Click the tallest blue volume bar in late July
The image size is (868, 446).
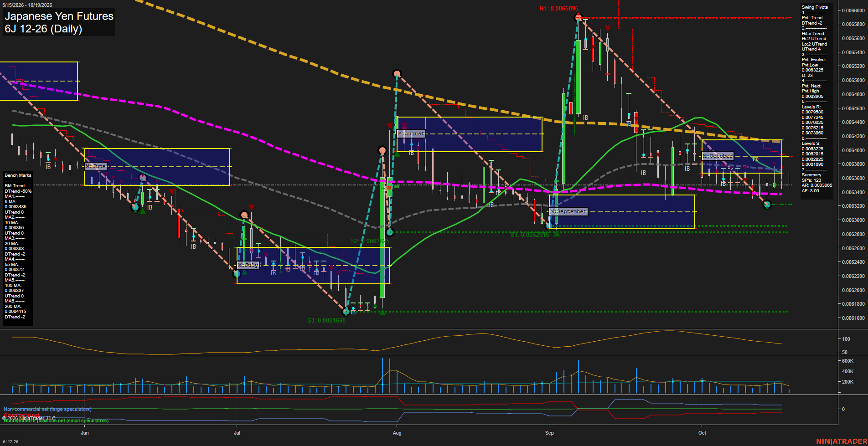point(382,375)
